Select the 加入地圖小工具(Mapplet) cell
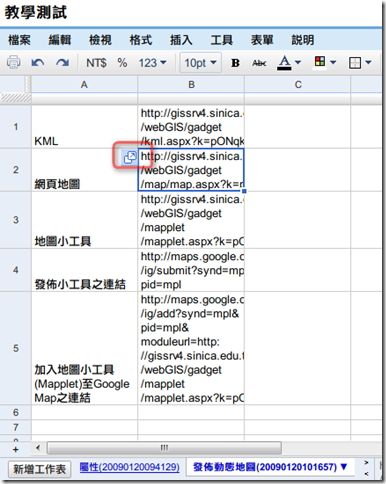This screenshot has width=386, height=484. point(84,348)
